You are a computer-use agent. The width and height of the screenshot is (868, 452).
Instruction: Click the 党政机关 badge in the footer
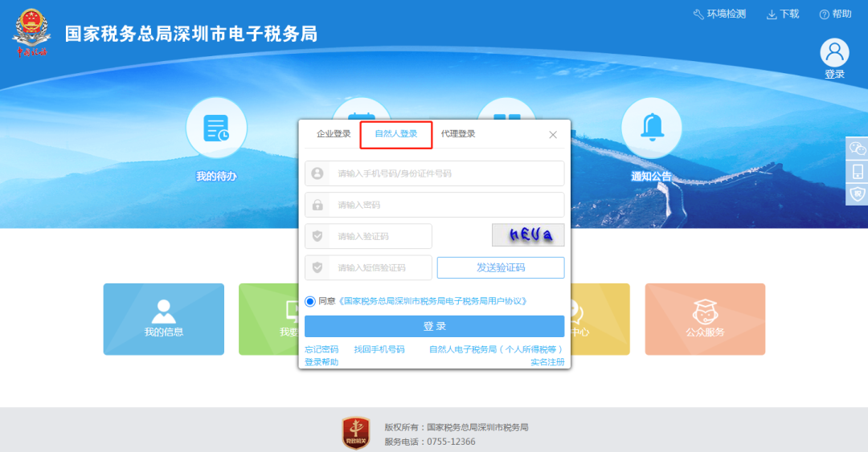356,434
